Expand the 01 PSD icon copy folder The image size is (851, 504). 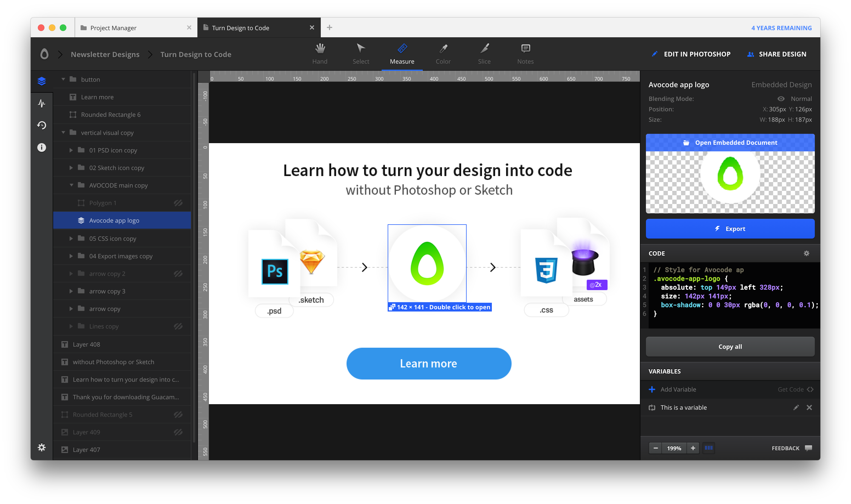[x=71, y=150]
